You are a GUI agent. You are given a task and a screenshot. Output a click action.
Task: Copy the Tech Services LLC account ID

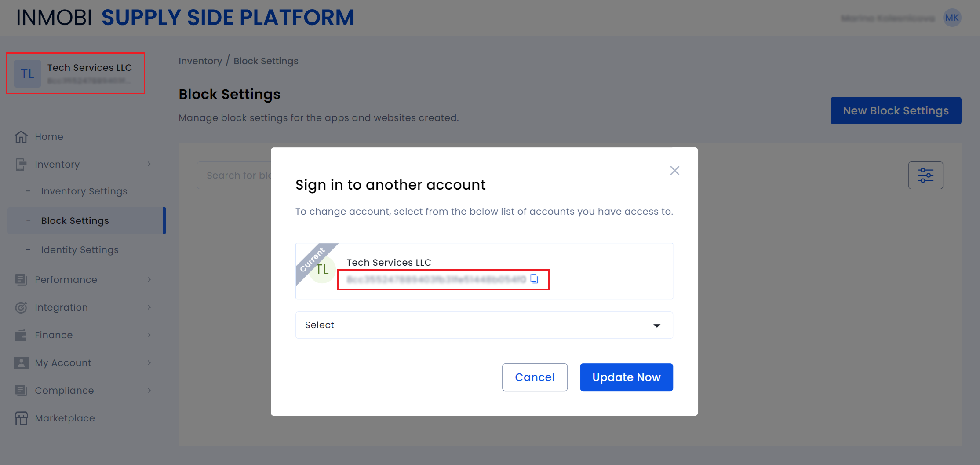pos(534,279)
